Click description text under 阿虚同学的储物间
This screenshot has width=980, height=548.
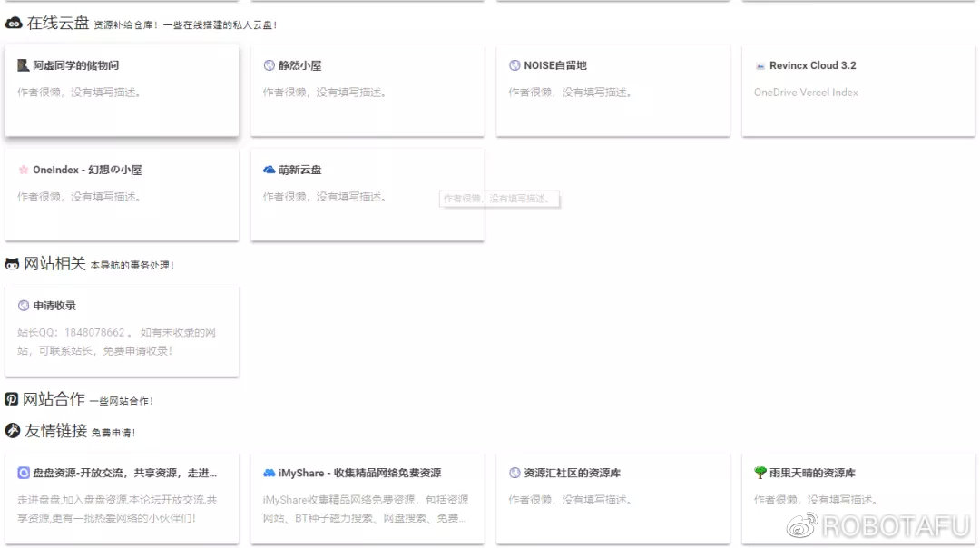(x=79, y=92)
